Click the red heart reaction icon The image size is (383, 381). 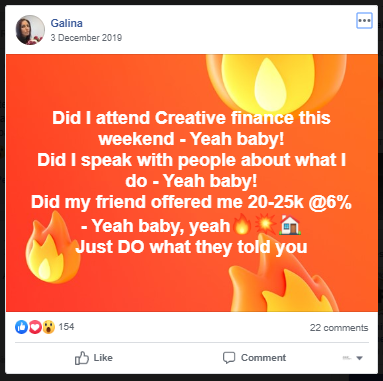coord(35,327)
